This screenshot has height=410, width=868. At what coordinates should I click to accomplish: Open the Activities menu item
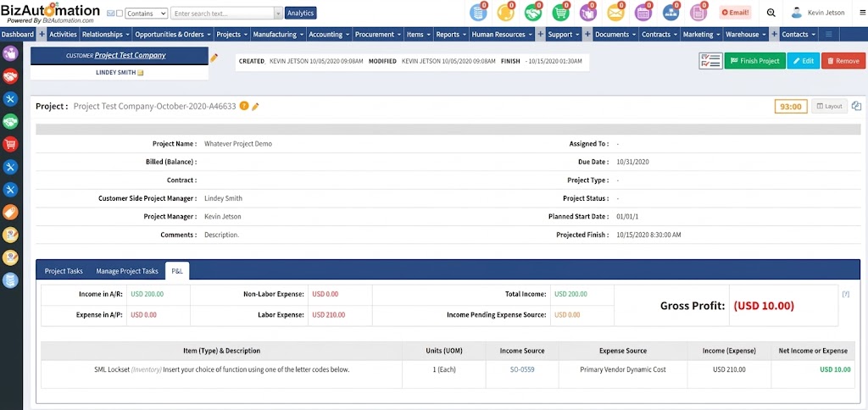(63, 34)
